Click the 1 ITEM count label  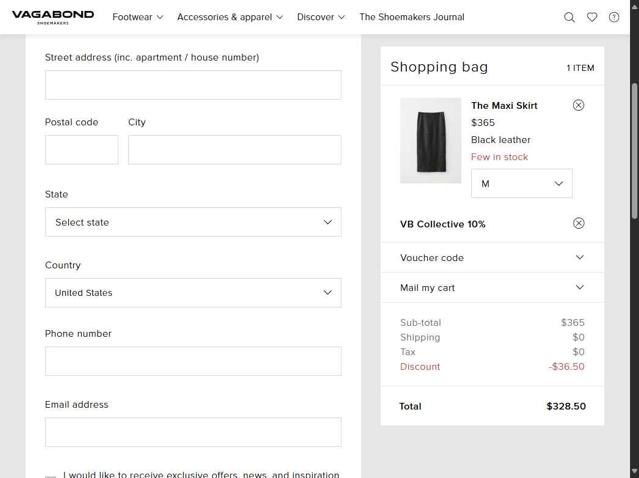tap(580, 68)
